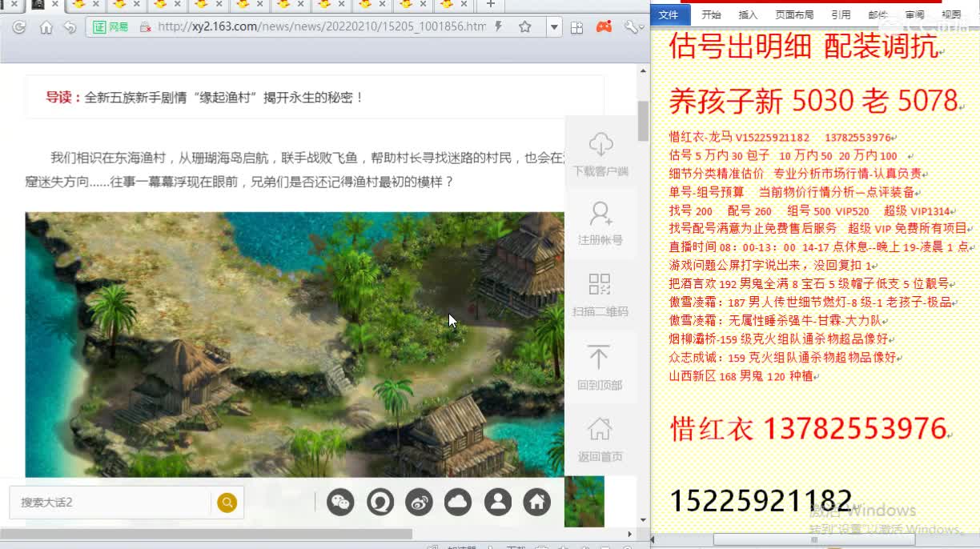The width and height of the screenshot is (980, 549).
Task: Bookmark the page with the star icon
Action: (x=525, y=27)
